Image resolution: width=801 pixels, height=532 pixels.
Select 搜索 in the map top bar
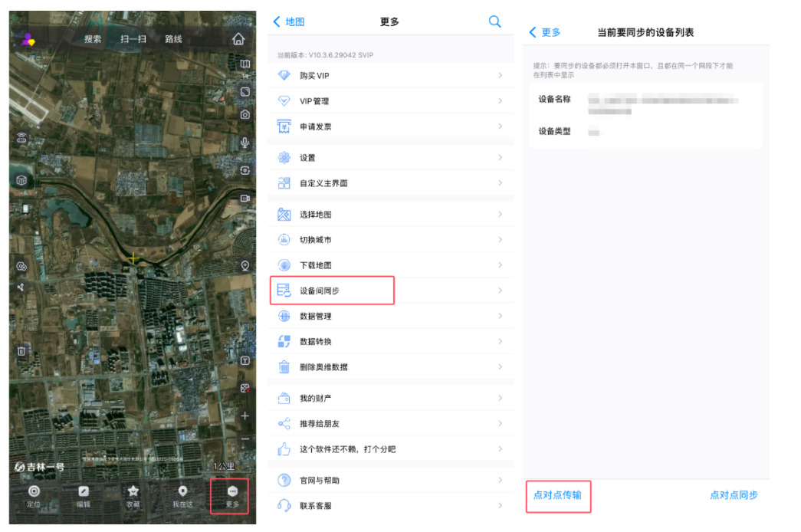tap(93, 39)
